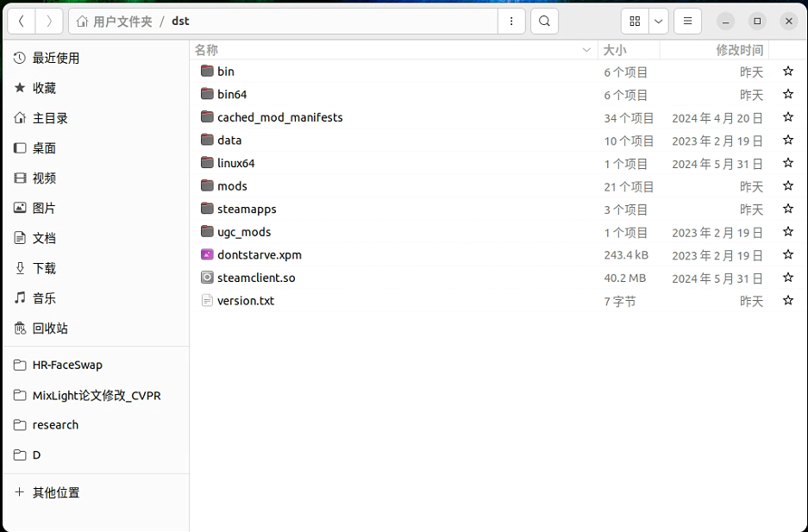Select the cached_mod_manifests folder icon
Screen dimensions: 808x532
coord(207,117)
